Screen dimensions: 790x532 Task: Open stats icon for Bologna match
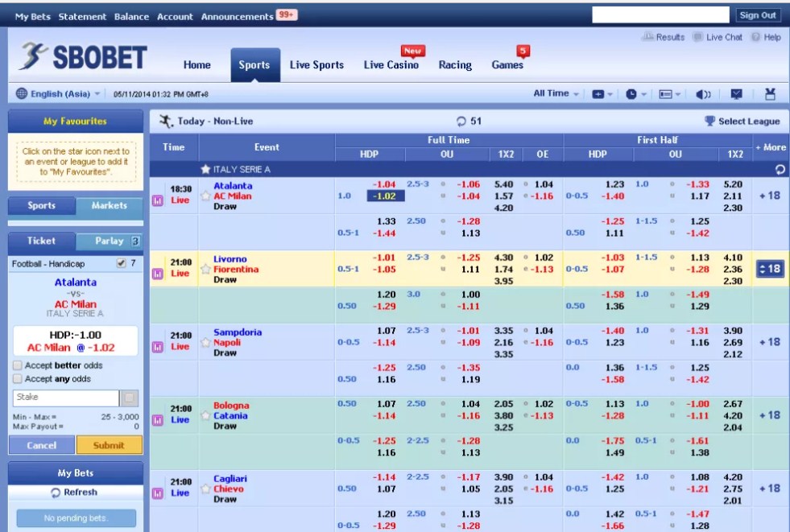click(x=158, y=420)
